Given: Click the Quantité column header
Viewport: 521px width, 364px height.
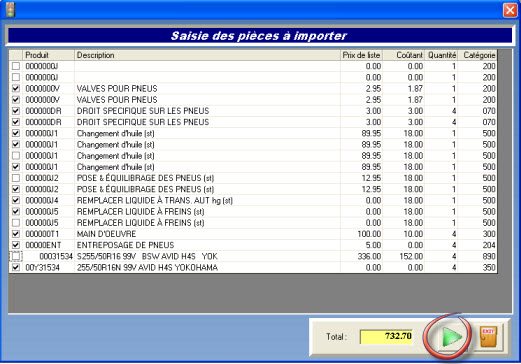Looking at the screenshot, I should (441, 55).
